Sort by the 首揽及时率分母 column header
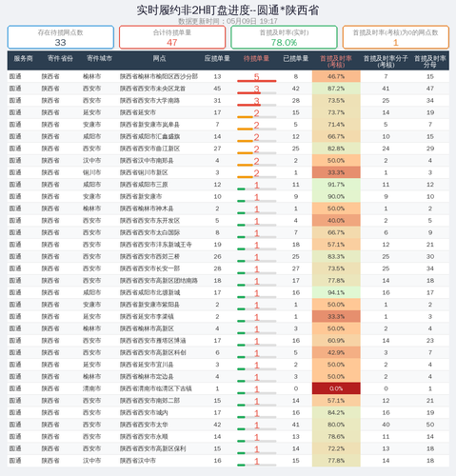Screen dimensions: 456x476 pos(430,62)
